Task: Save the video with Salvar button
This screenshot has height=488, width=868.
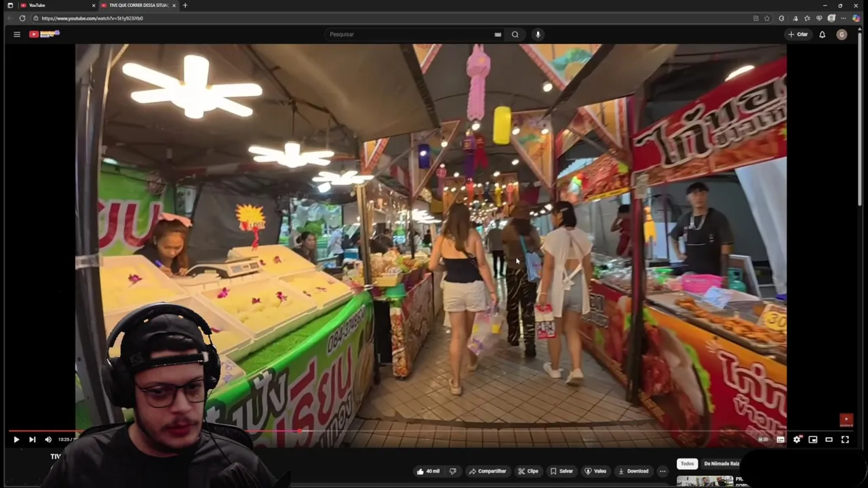Action: (561, 471)
